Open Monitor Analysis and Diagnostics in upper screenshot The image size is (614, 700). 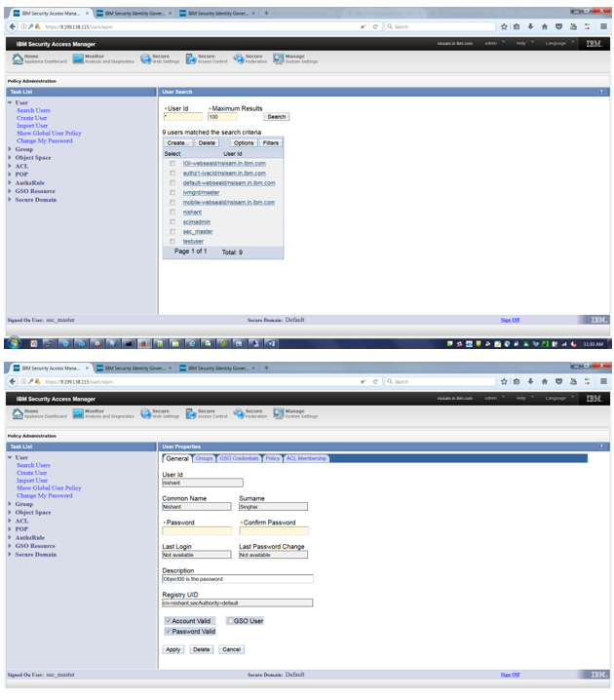pos(103,58)
